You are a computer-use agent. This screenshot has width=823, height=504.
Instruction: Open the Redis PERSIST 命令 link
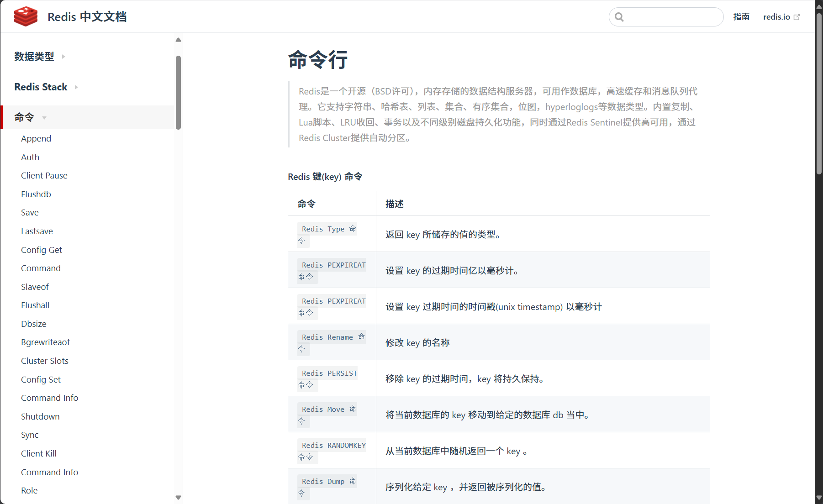[x=327, y=378]
